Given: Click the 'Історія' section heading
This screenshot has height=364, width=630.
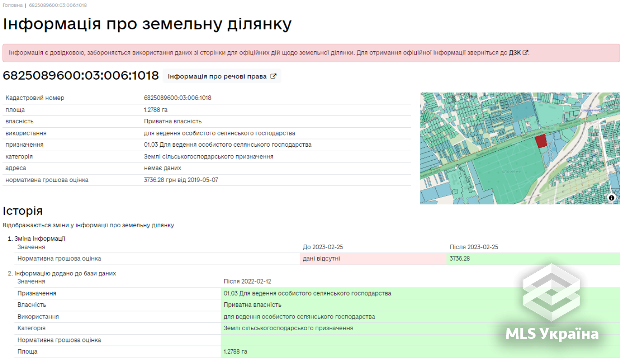Looking at the screenshot, I should click(22, 211).
